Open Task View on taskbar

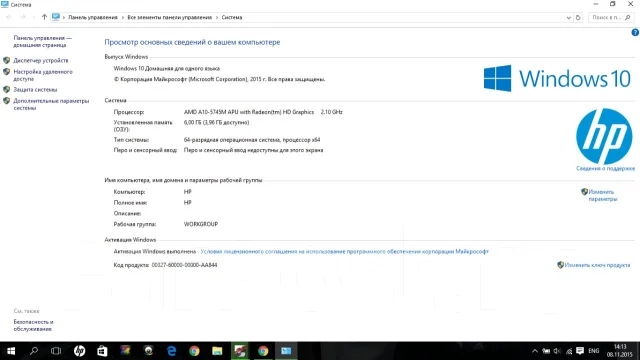56,351
